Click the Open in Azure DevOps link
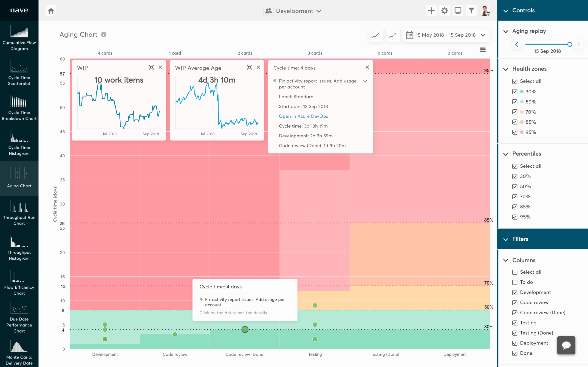588x367 pixels. [303, 116]
